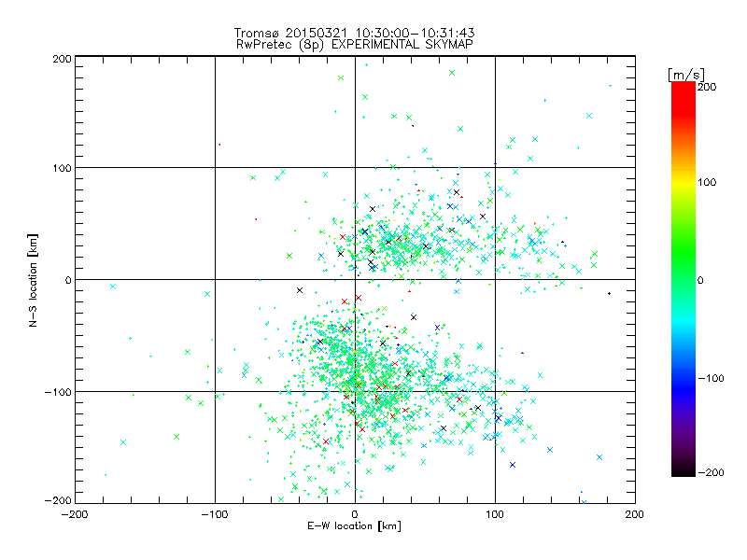Click the '[m/s]' colorbar unit label

(686, 75)
